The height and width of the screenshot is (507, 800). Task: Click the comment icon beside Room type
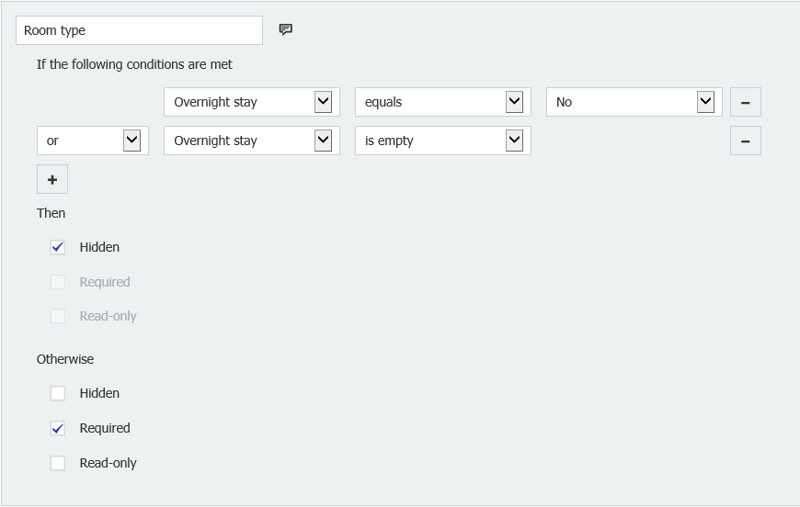(286, 30)
